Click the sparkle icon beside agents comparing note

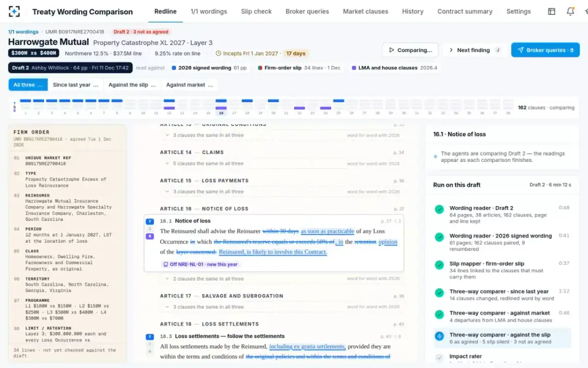click(x=436, y=157)
